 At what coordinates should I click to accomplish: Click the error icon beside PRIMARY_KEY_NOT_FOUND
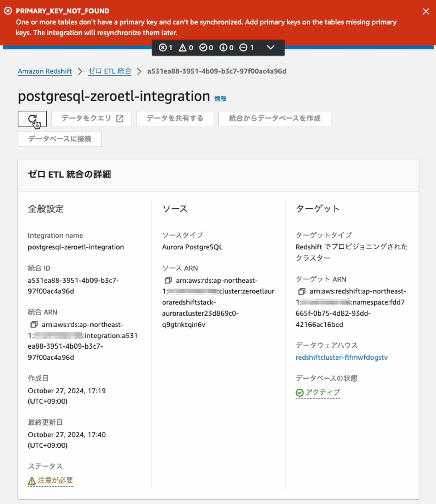coord(8,11)
